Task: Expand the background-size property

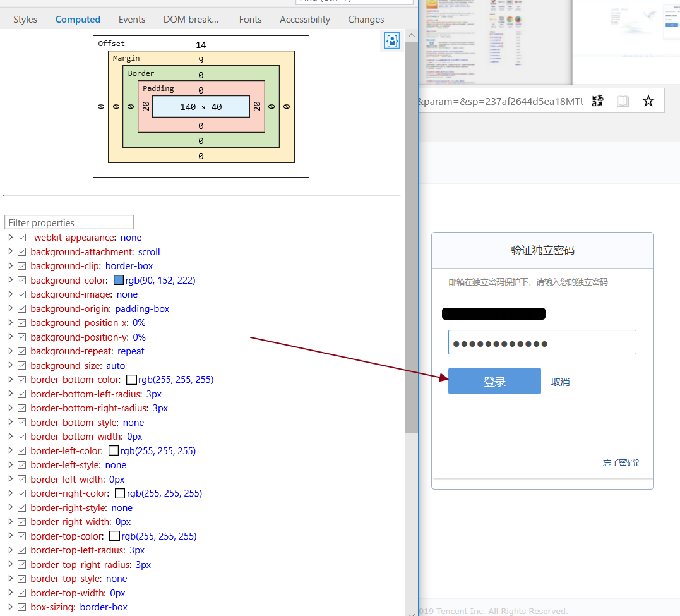Action: 10,365
